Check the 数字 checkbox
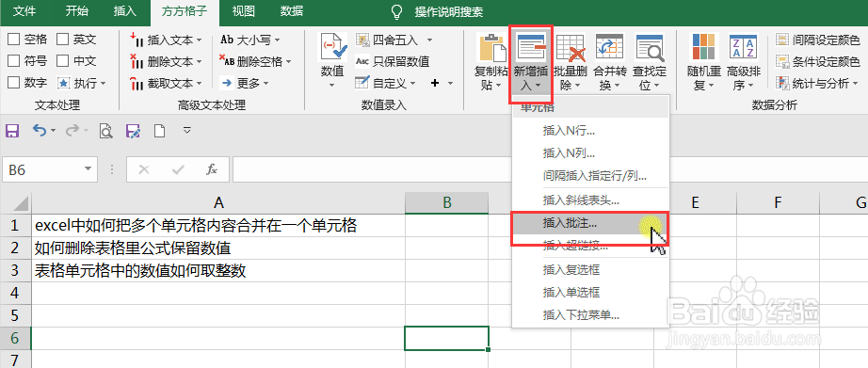Viewport: 868px width, 368px height. [14, 83]
